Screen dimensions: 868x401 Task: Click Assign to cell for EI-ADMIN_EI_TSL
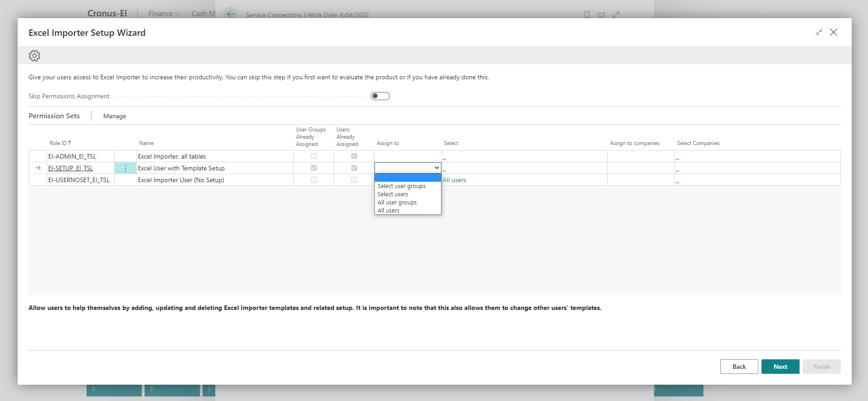point(407,156)
